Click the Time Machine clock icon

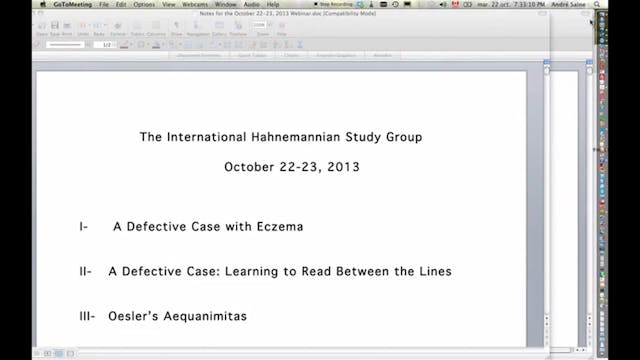(395, 4)
